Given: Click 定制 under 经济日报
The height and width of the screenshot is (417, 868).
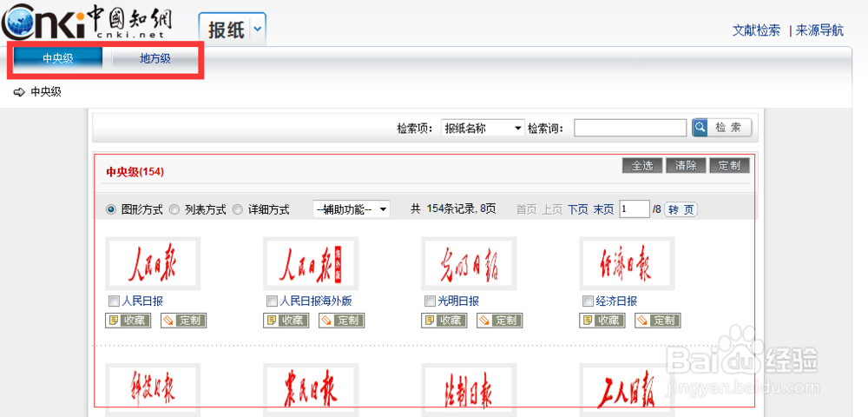Looking at the screenshot, I should click(658, 320).
